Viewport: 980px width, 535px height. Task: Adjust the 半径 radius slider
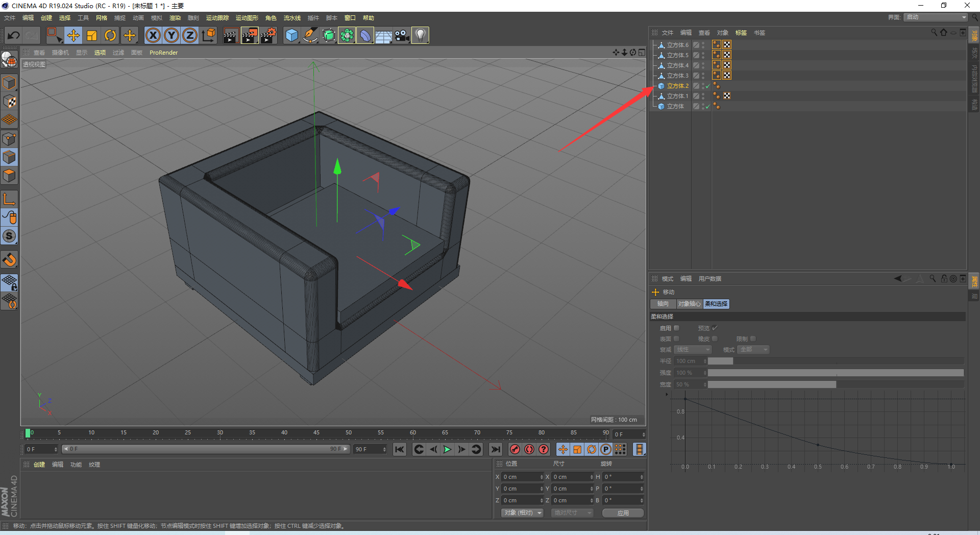[x=836, y=361]
